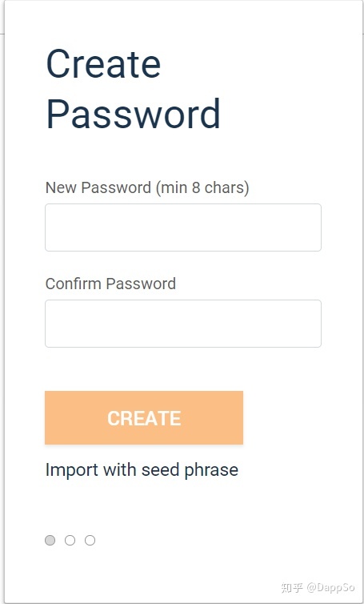Place cursor in the lower password box
This screenshot has width=364, height=604.
point(183,324)
